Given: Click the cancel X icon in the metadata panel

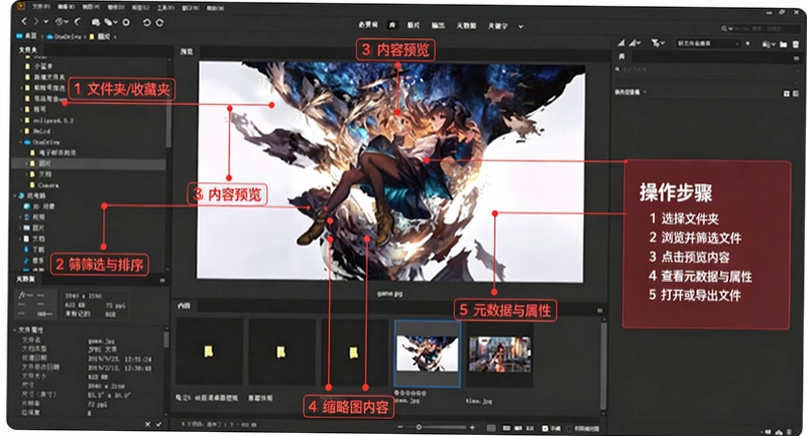Looking at the screenshot, I should (x=148, y=424).
